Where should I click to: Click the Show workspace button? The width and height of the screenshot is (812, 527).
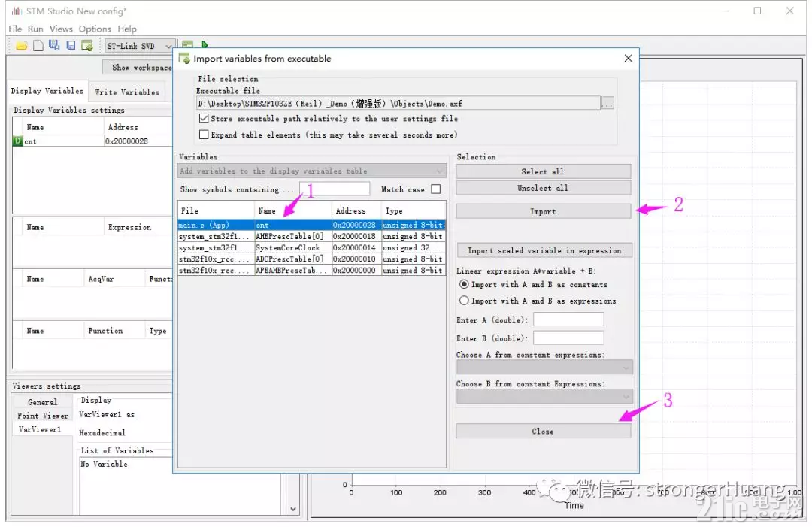coord(138,68)
